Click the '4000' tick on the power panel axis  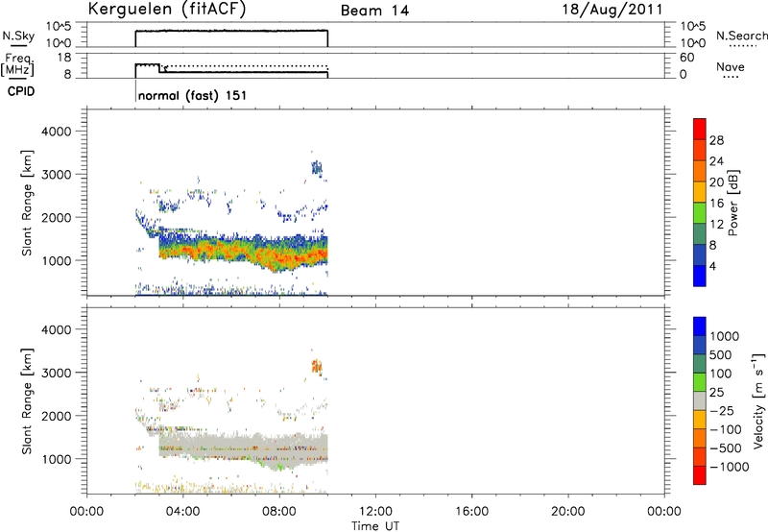[x=57, y=132]
